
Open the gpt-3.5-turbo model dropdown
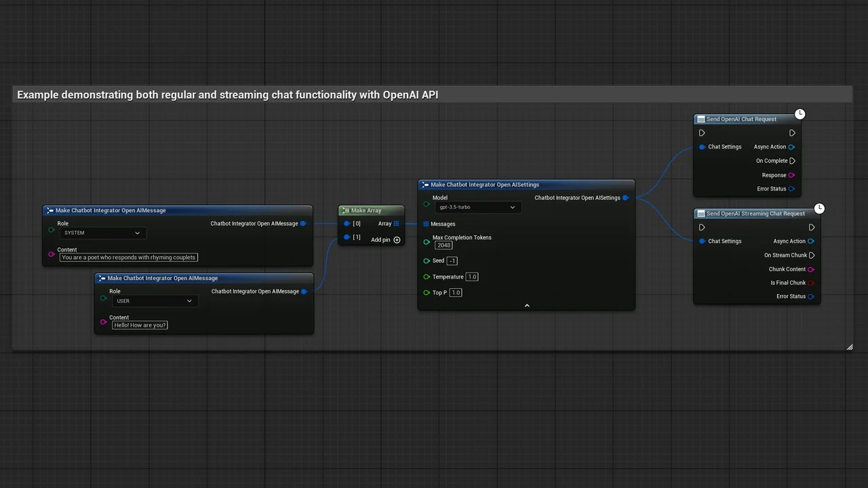(477, 207)
